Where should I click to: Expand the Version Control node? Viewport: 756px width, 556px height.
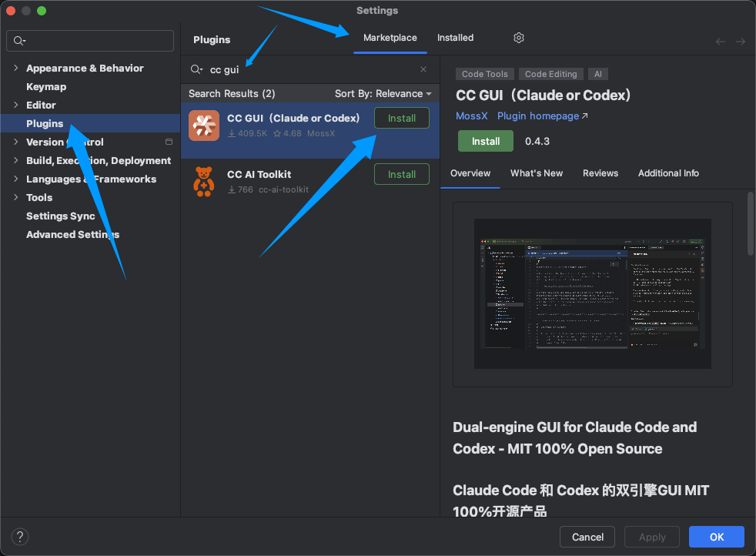coord(16,142)
